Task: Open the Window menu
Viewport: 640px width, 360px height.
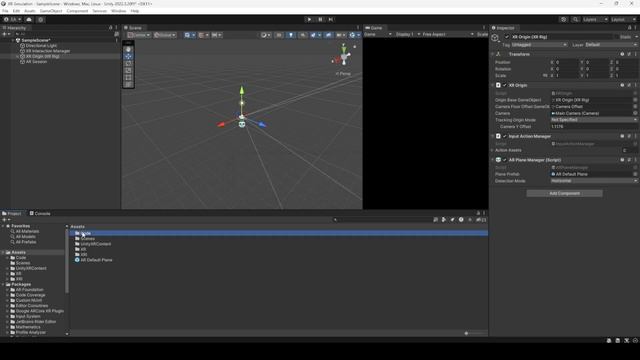Action: [x=118, y=11]
